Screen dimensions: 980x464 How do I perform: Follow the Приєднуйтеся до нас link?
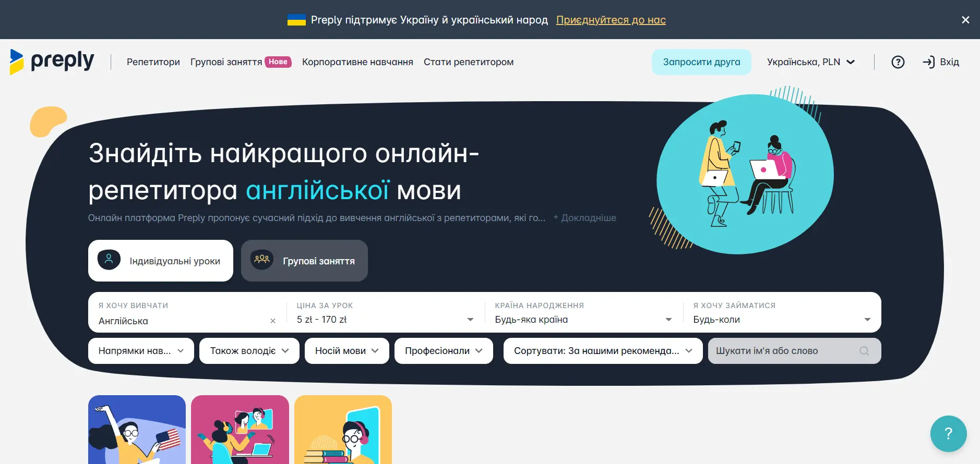click(x=611, y=20)
